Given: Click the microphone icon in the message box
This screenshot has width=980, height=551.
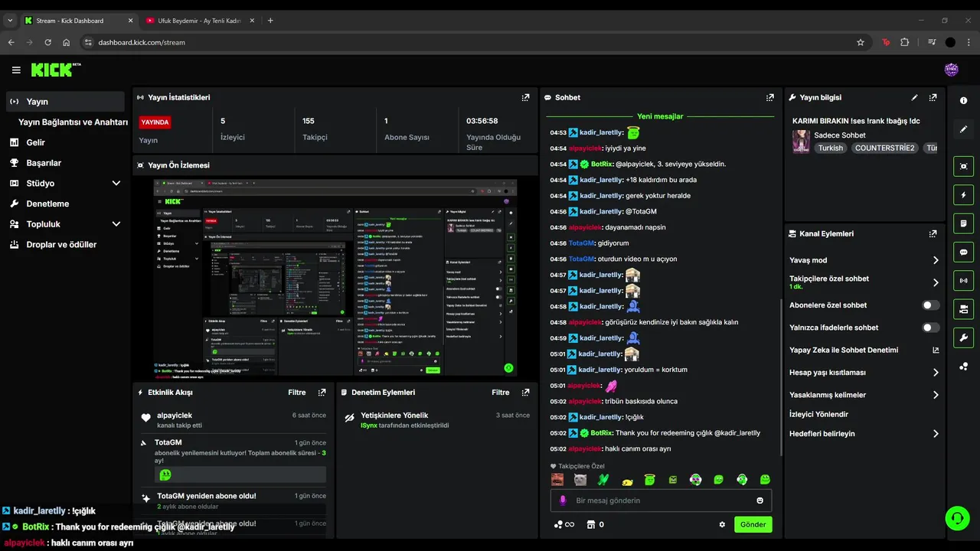Looking at the screenshot, I should coord(563,500).
